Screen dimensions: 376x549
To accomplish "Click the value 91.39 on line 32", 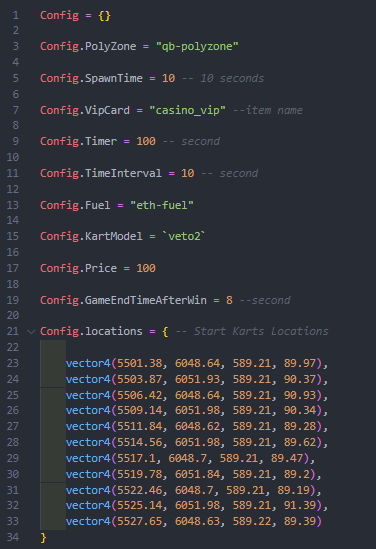I will 300,506.
